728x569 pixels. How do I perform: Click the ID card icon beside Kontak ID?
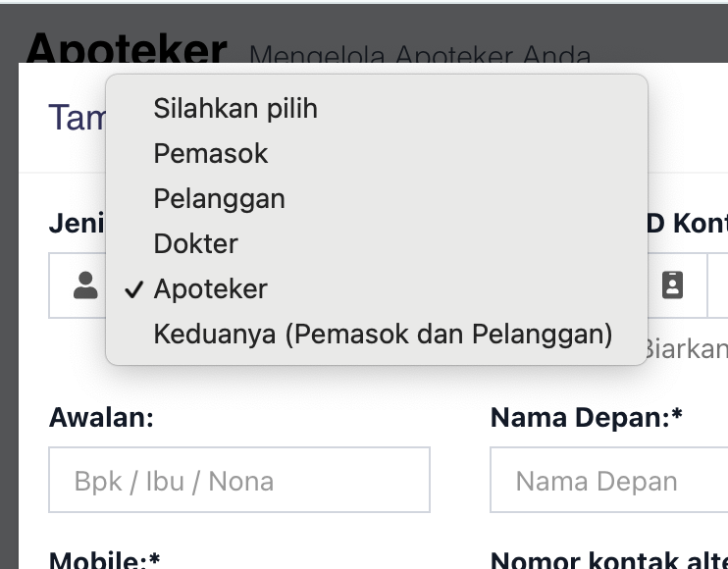[x=672, y=285]
